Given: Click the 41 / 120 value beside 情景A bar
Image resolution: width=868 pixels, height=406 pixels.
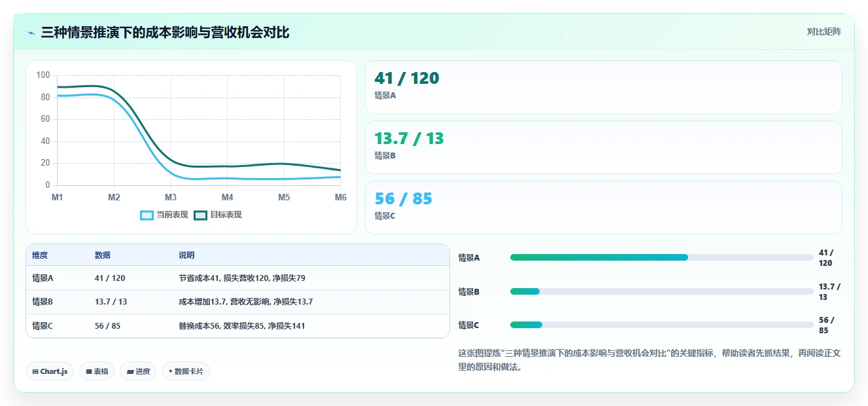Looking at the screenshot, I should (826, 257).
